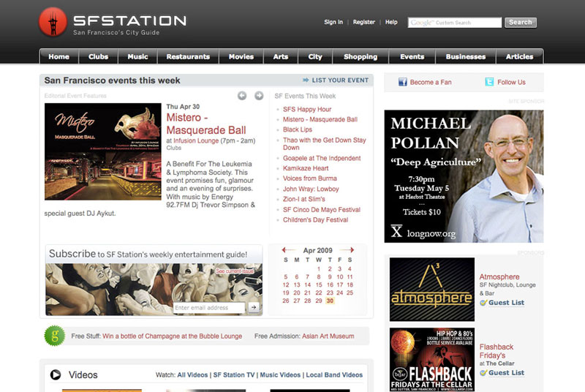Image resolution: width=585 pixels, height=392 pixels.
Task: Open List Your Event link
Action: click(x=334, y=80)
